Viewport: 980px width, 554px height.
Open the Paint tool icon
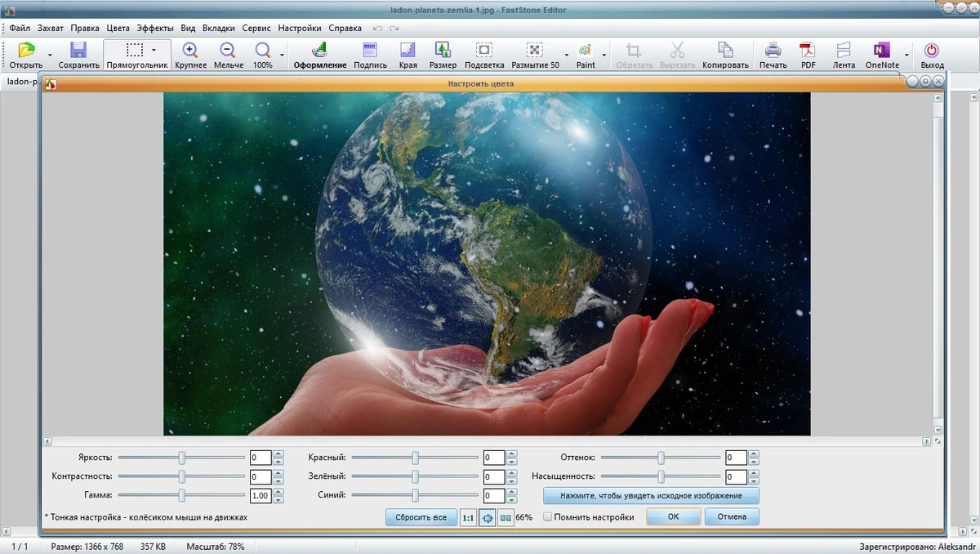586,51
